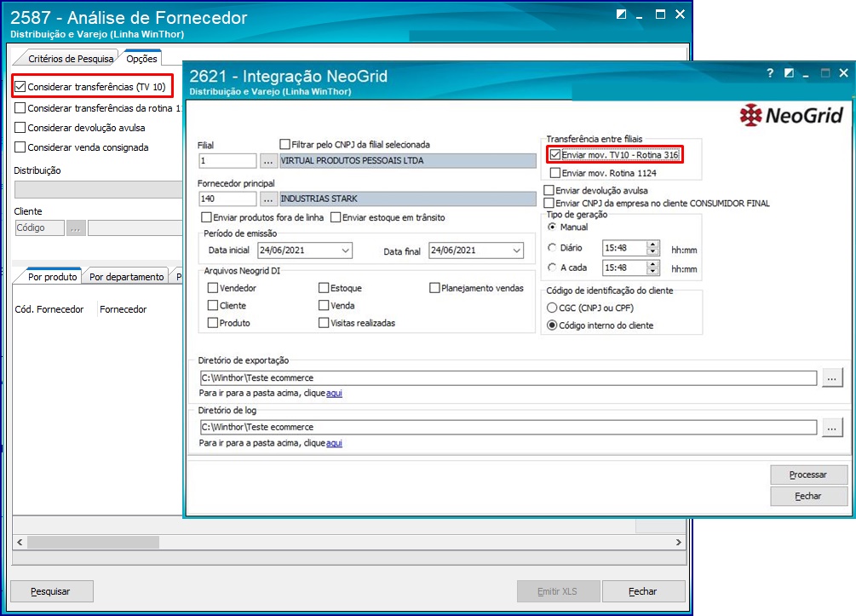Click the Cód. Fornecedor column header
Screen dimensions: 856x616
click(49, 309)
